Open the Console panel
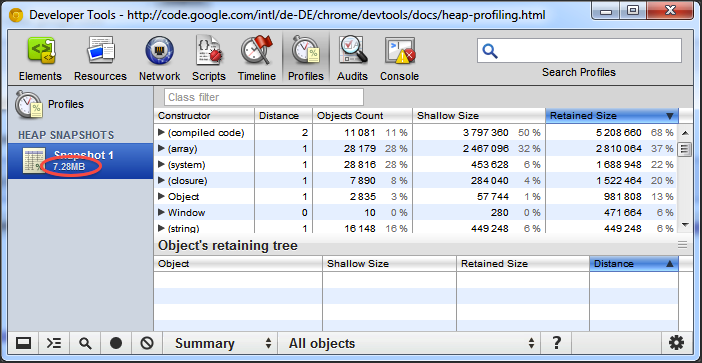Viewport: 702px width, 363px height. [399, 58]
